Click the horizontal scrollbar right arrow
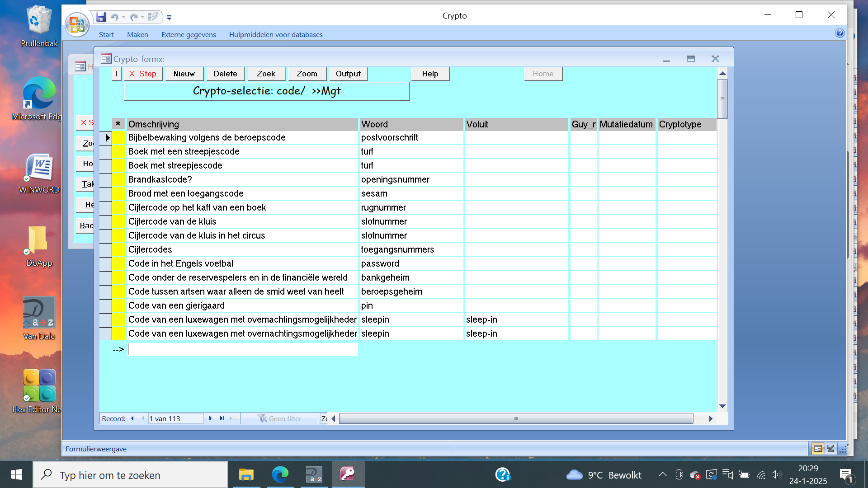This screenshot has width=868, height=488. (x=710, y=418)
